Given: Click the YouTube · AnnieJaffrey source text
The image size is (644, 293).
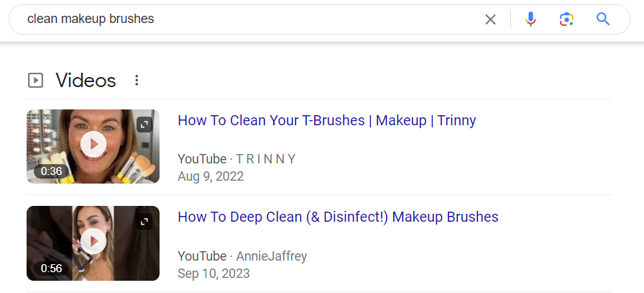Looking at the screenshot, I should pyautogui.click(x=243, y=256).
